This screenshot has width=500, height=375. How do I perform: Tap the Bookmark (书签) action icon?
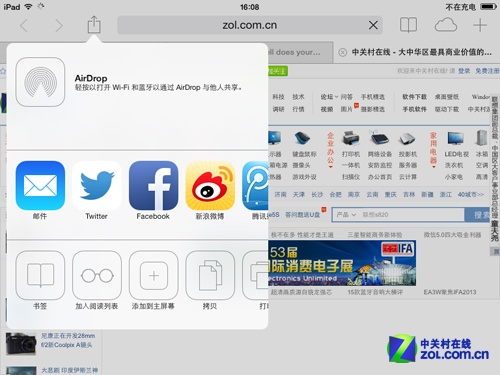[40, 276]
